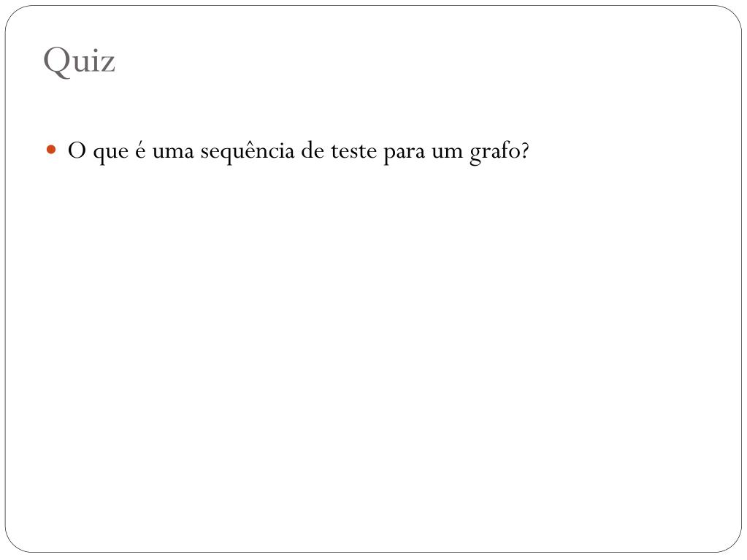Click the word "para" in the question

(404, 153)
